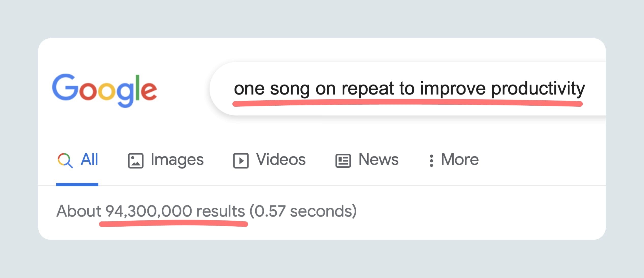Click the magnifier icon on All tab

click(x=65, y=160)
